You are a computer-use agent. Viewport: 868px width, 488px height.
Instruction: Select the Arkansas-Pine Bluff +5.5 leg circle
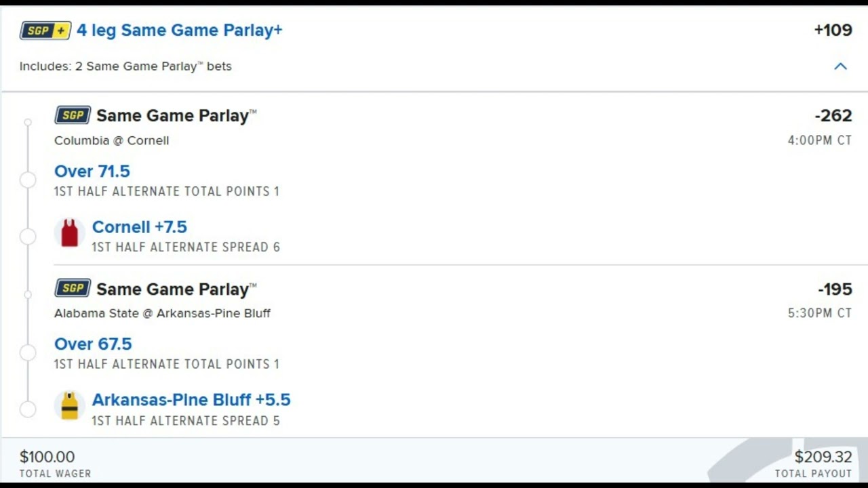click(x=28, y=409)
